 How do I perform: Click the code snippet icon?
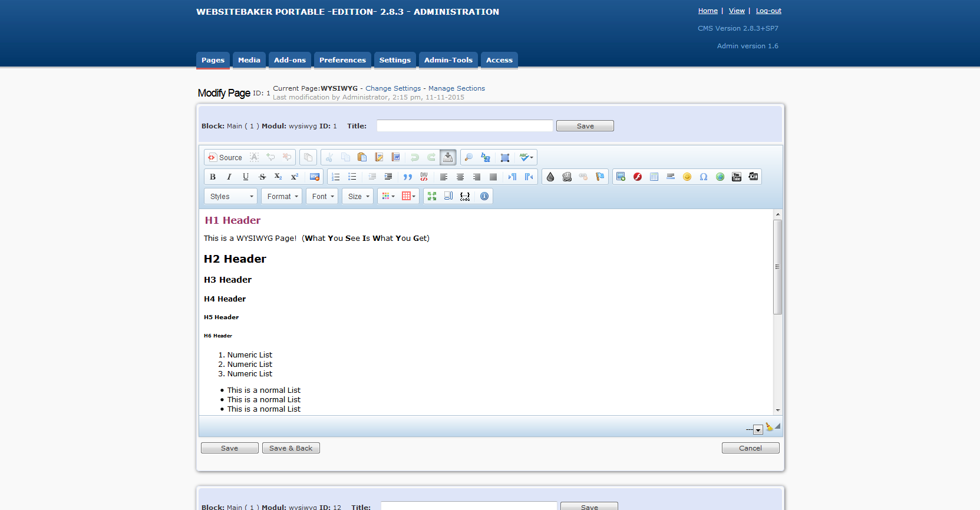(465, 196)
